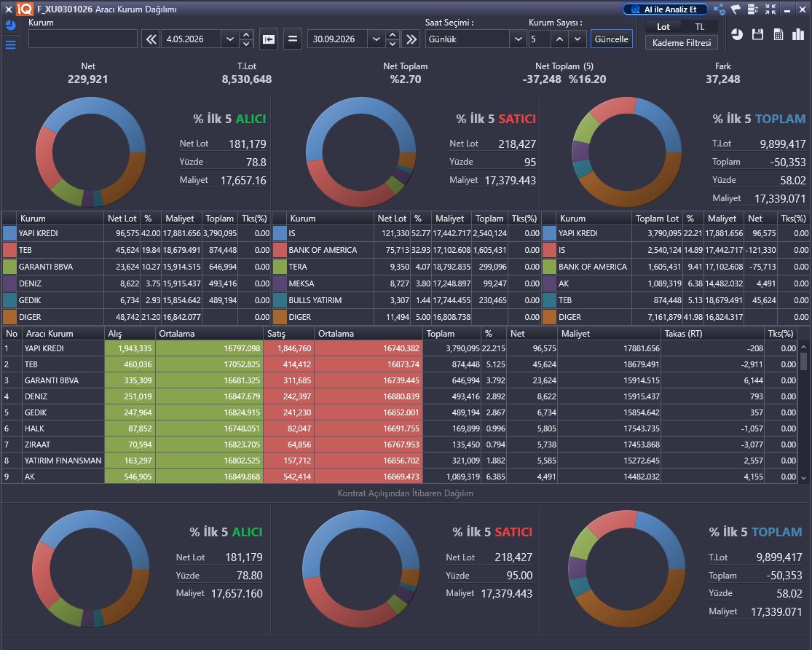
Task: Increment the start date with its up spinner
Action: (x=246, y=35)
